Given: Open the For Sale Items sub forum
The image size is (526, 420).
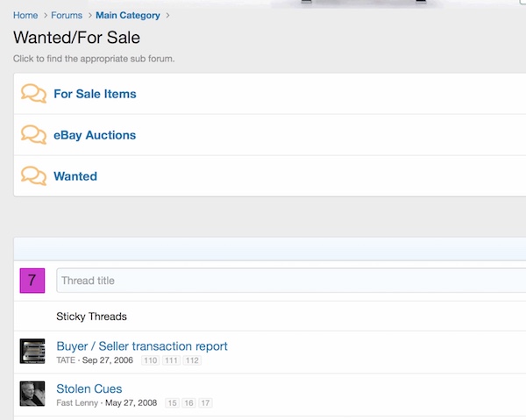Looking at the screenshot, I should click(x=95, y=94).
